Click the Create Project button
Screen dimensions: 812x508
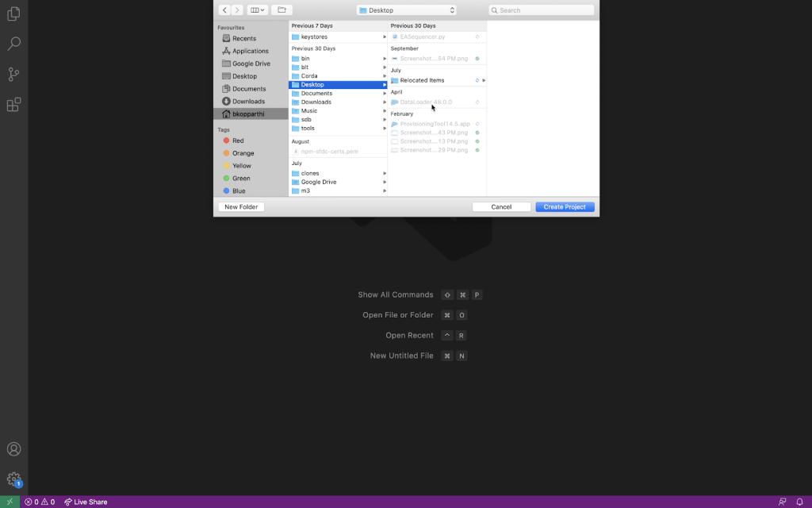565,207
